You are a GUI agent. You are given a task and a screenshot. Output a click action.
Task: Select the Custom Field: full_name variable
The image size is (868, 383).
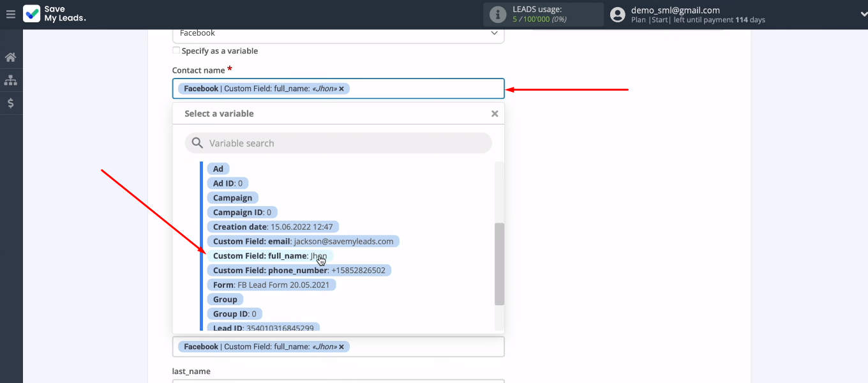click(x=269, y=256)
